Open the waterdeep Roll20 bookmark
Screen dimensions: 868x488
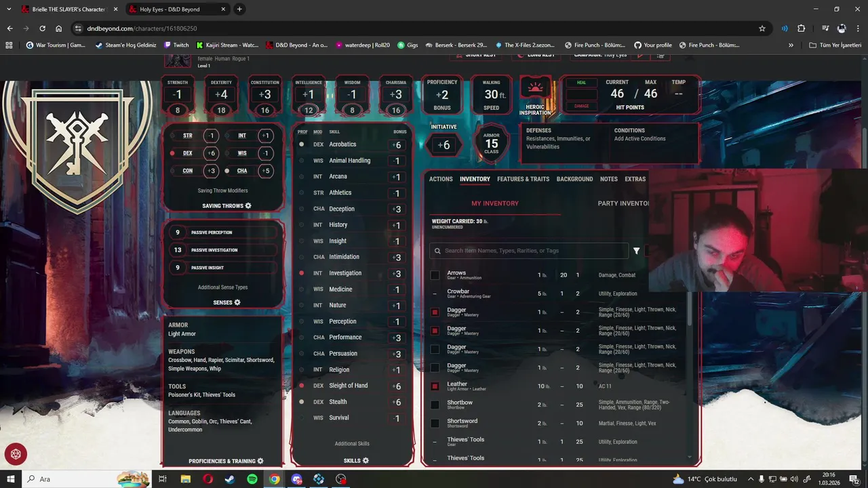[363, 45]
